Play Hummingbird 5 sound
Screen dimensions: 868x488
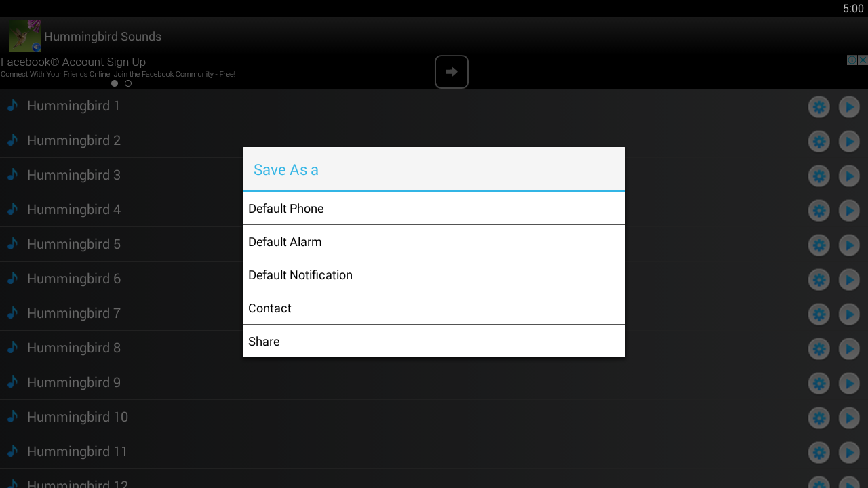tap(849, 245)
